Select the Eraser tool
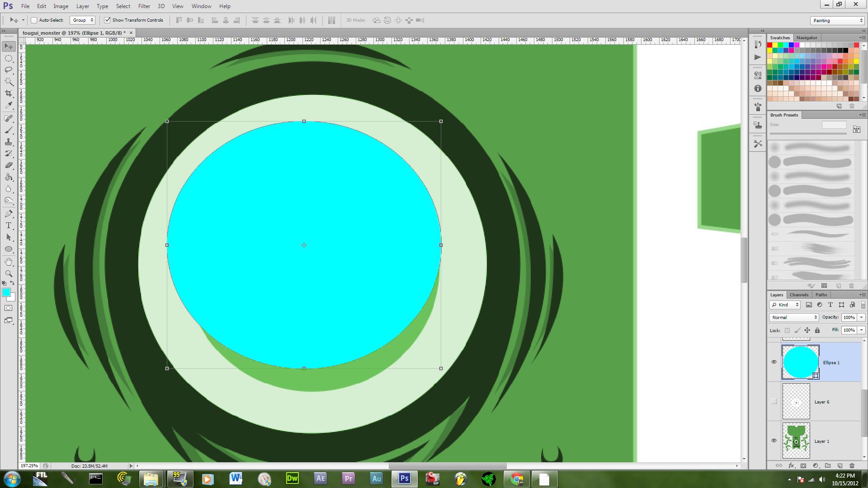Screen dimensions: 868x488 click(x=9, y=165)
